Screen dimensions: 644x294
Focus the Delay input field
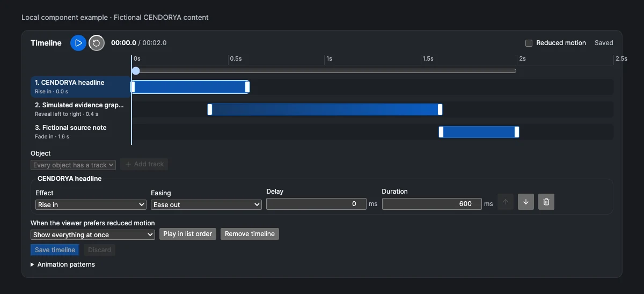[316, 204]
